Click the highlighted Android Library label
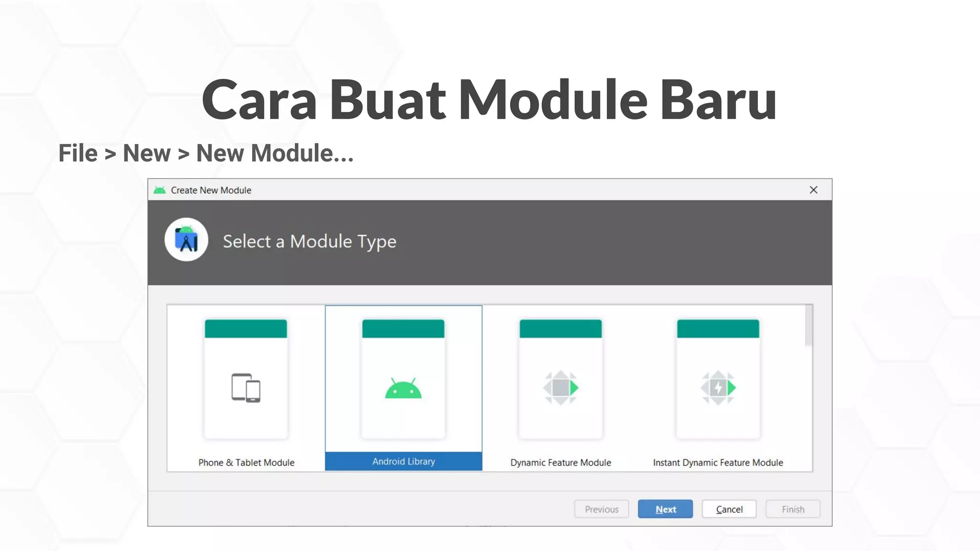This screenshot has width=980, height=551. [x=403, y=461]
